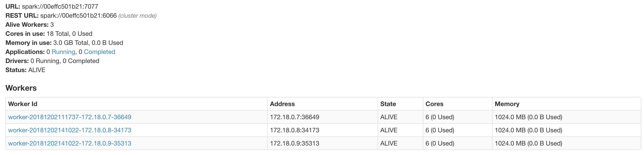Click the Cores cell of the second worker
This screenshot has height=155, width=644.
(440, 130)
